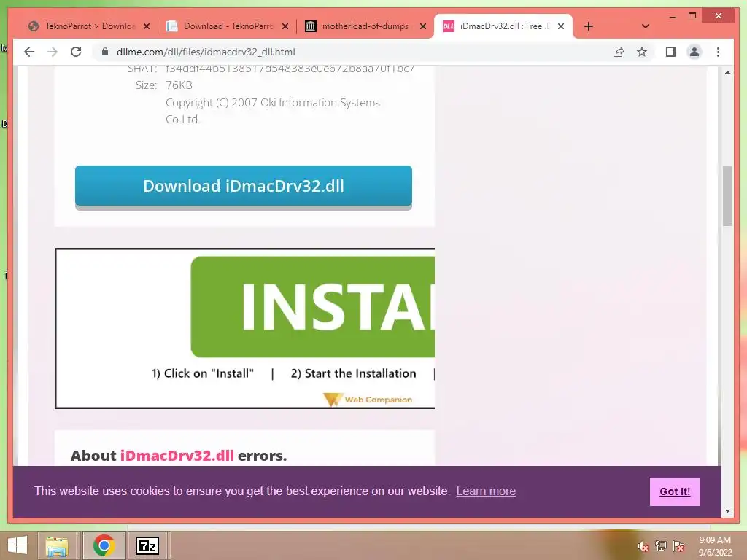View site security padlock info
This screenshot has width=747, height=560.
105,52
